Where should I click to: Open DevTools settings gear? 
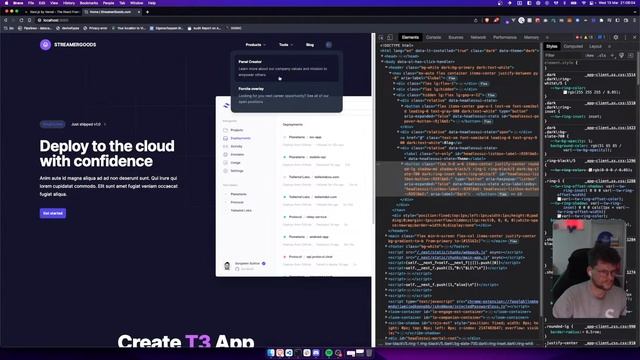[616, 38]
